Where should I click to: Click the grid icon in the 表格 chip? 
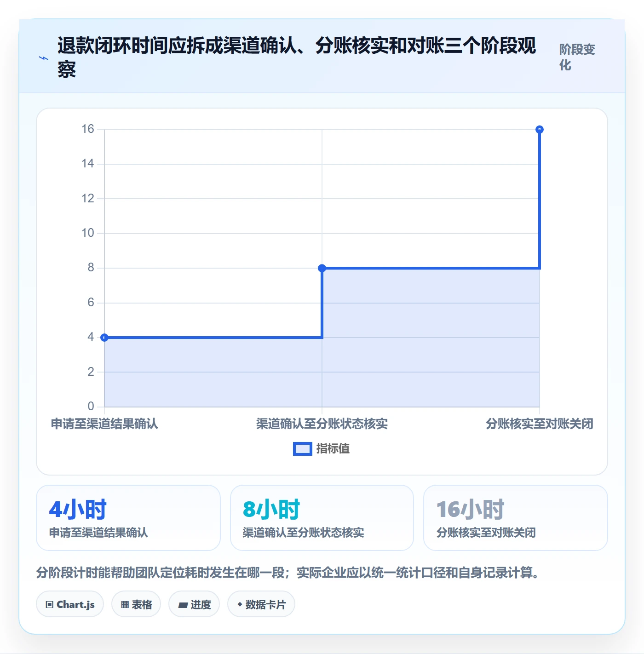click(x=125, y=605)
